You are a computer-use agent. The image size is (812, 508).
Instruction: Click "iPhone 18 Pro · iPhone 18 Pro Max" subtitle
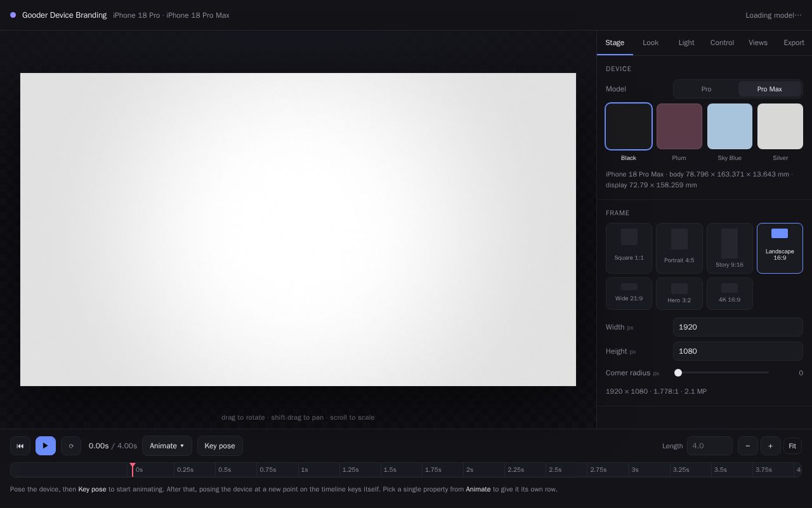coord(171,15)
